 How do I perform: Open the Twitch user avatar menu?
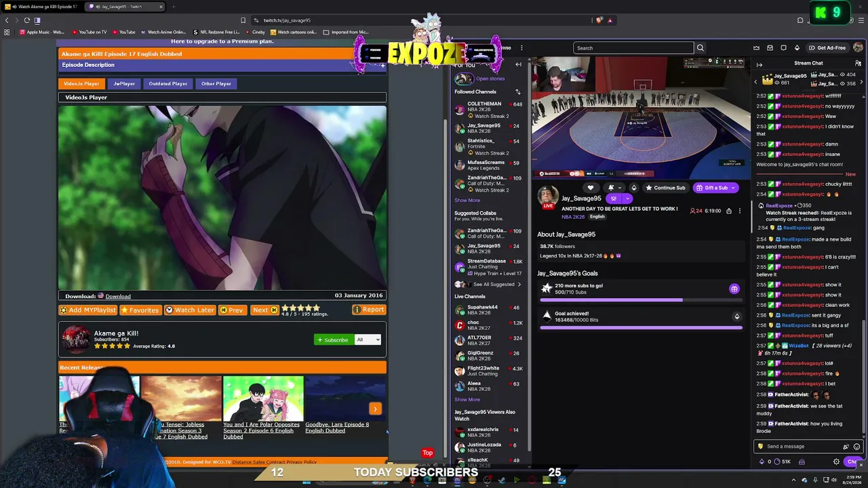tap(858, 48)
